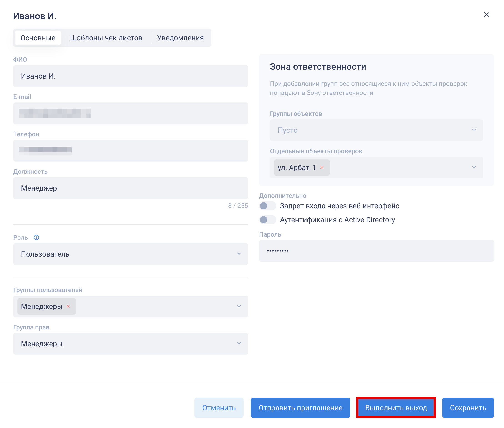
Task: Save changes with Сохранить button
Action: 468,408
